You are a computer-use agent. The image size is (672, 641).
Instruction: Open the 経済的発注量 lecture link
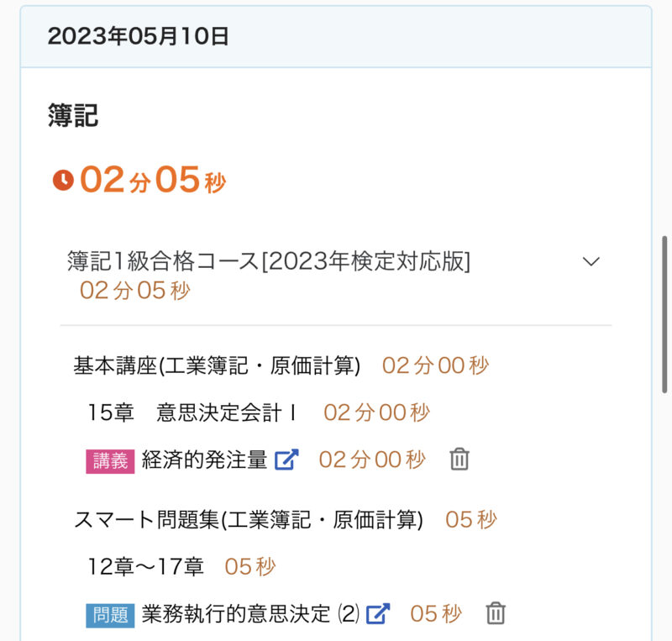pos(205,460)
